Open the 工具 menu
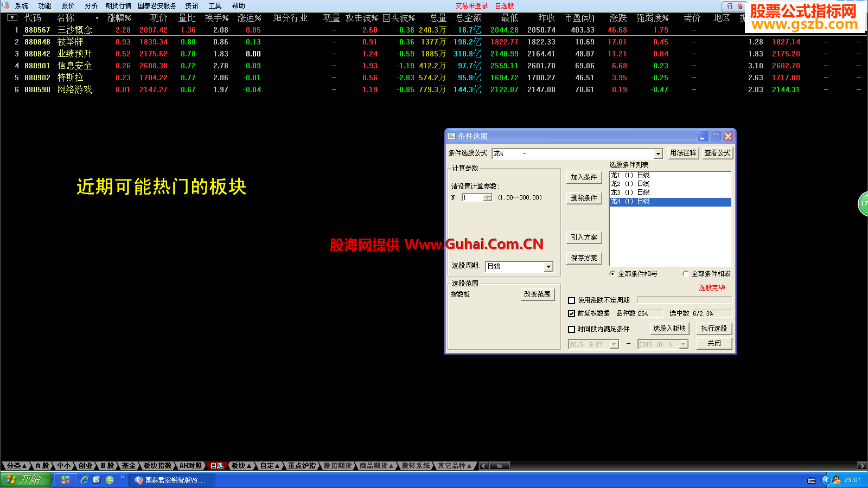The image size is (868, 488). coord(215,6)
